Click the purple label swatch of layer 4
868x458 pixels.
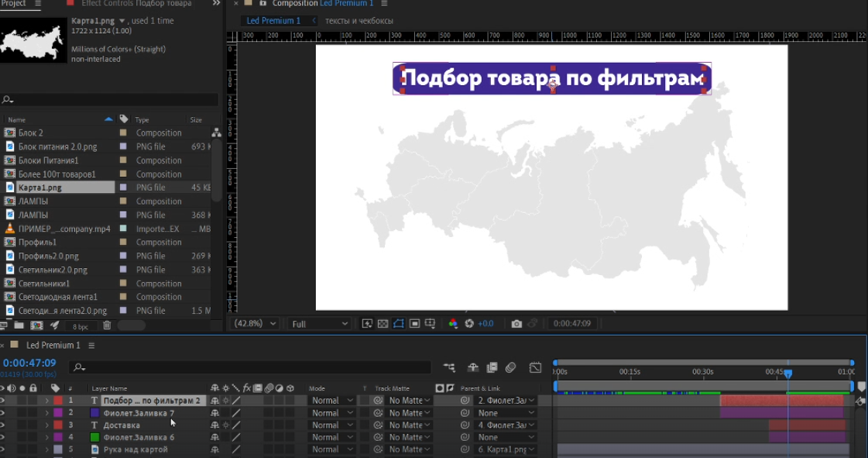pyautogui.click(x=58, y=438)
